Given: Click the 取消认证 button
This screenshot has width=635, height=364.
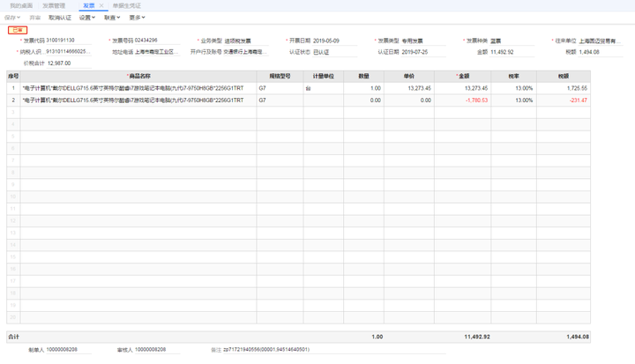Looking at the screenshot, I should (x=60, y=18).
